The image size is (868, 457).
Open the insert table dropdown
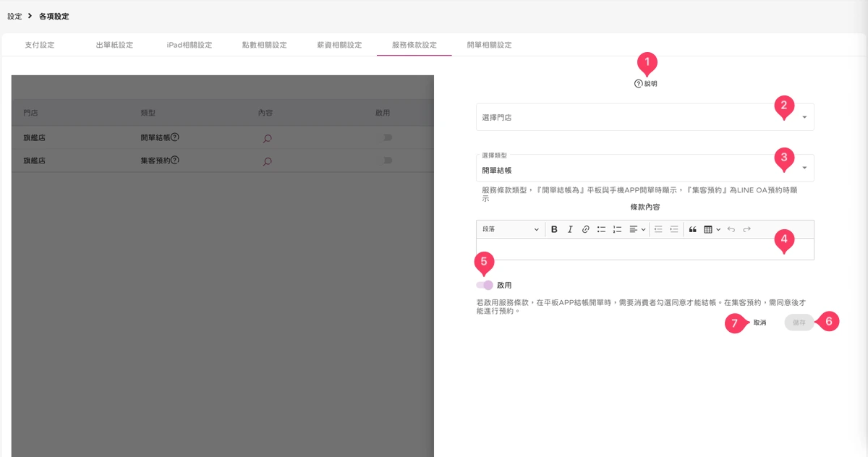click(x=712, y=229)
